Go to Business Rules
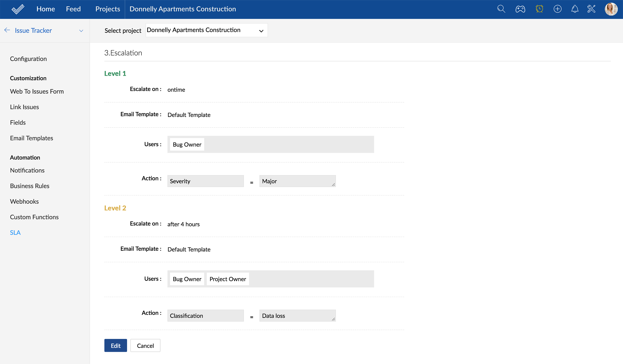The height and width of the screenshot is (364, 623). [x=30, y=186]
